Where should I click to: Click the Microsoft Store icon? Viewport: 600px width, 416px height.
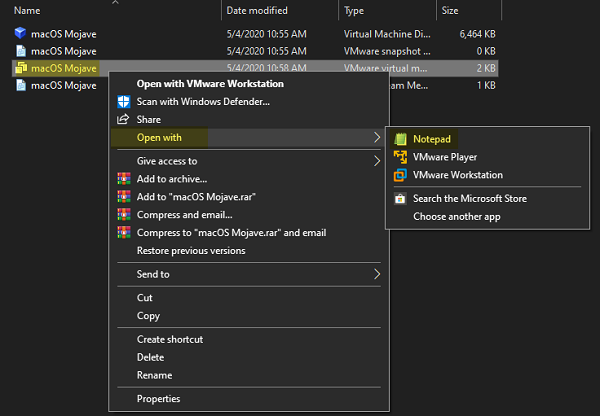tap(400, 198)
